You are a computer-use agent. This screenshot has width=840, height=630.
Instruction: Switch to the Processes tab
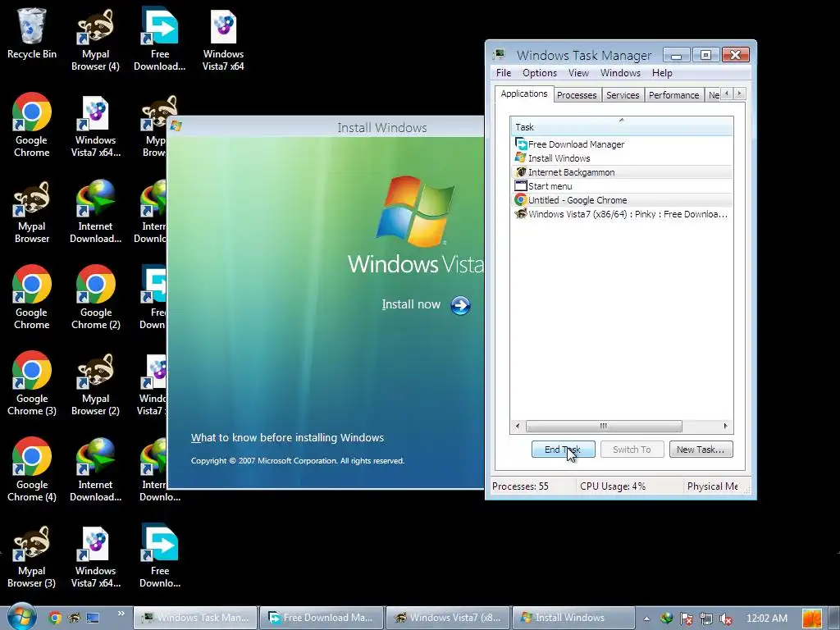pyautogui.click(x=577, y=95)
